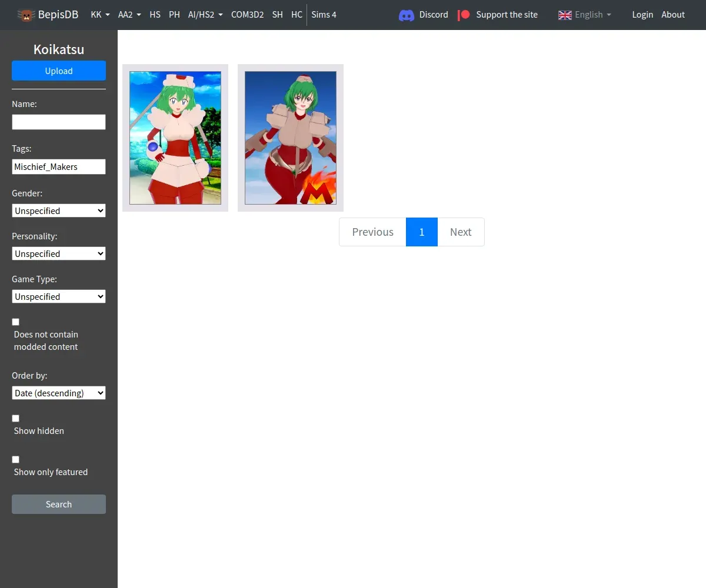Image resolution: width=706 pixels, height=588 pixels.
Task: Click the blue Upload button
Action: tap(59, 71)
